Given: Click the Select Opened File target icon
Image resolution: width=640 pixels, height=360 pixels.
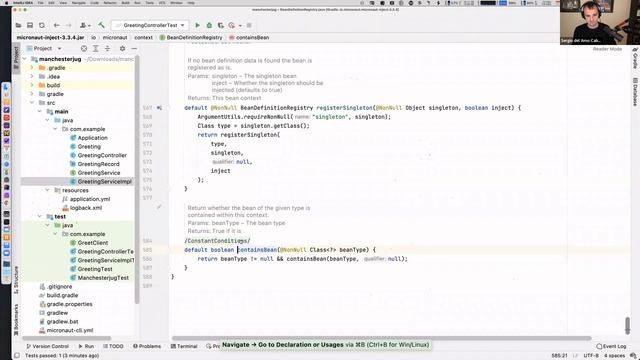Looking at the screenshot, I should [x=84, y=49].
